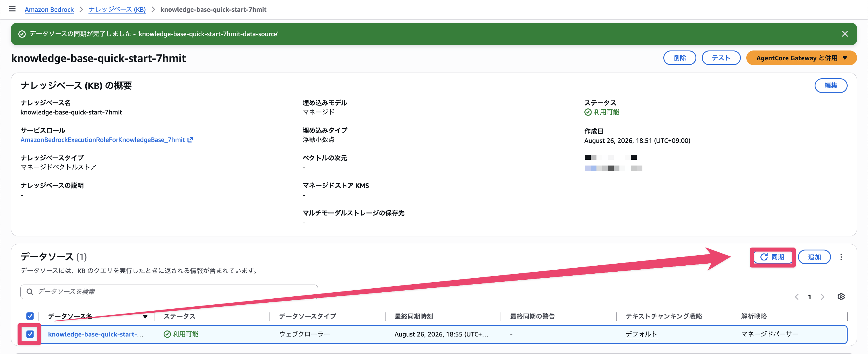The height and width of the screenshot is (354, 868).
Task: Click the テキストチャンキング戦略 column header
Action: (664, 316)
